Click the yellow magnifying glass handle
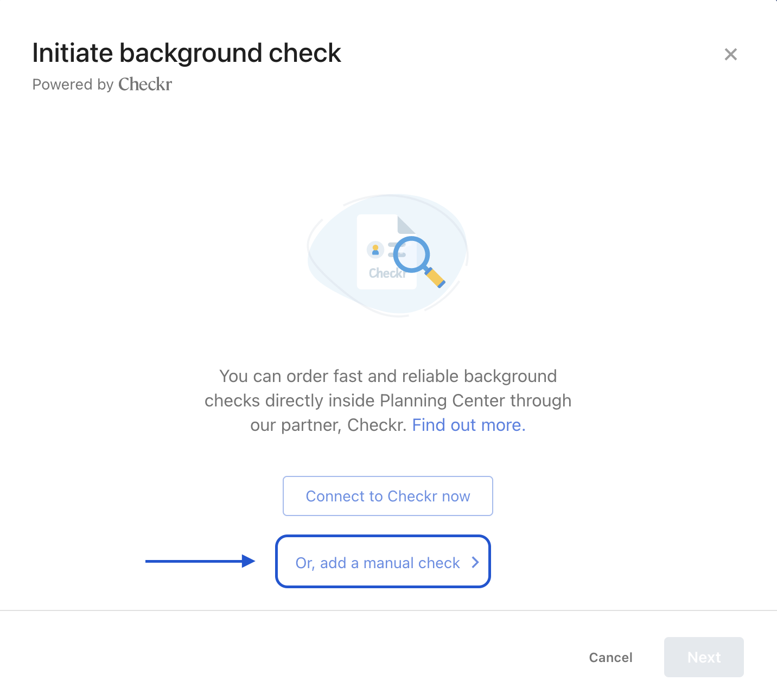 coord(435,277)
